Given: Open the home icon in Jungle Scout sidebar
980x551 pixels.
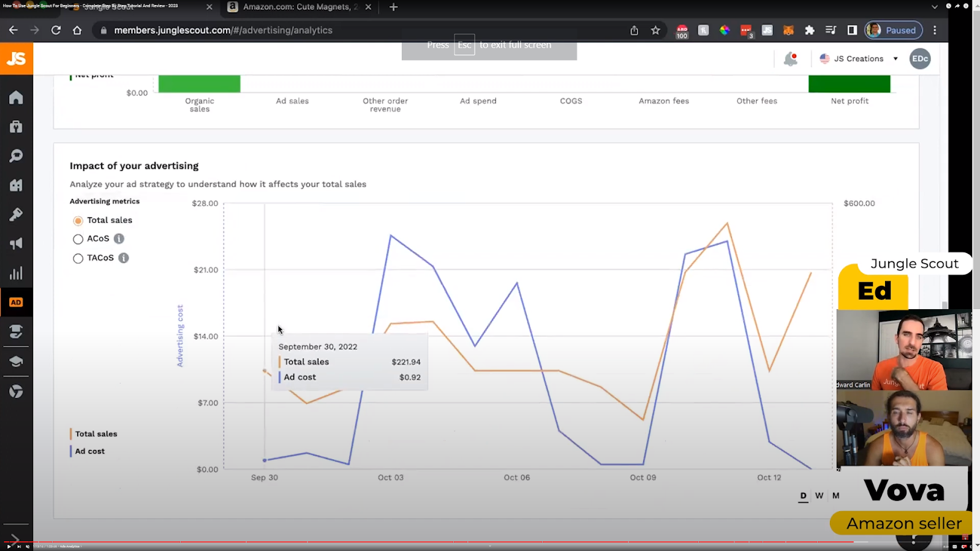Looking at the screenshot, I should (x=16, y=97).
